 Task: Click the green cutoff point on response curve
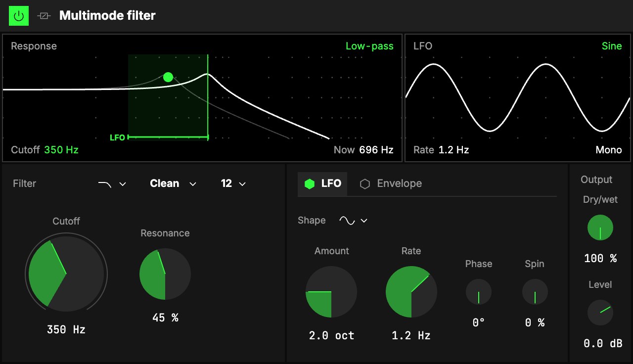168,77
